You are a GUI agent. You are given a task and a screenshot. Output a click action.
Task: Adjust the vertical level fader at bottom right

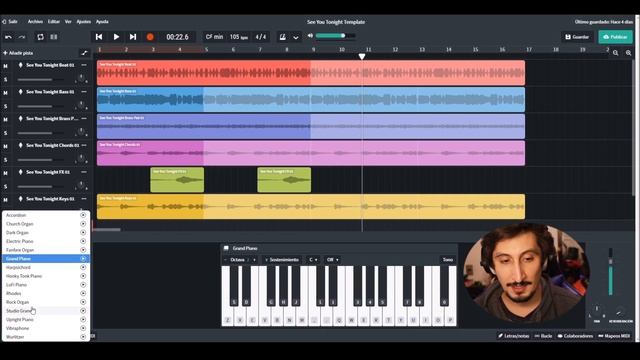(611, 271)
